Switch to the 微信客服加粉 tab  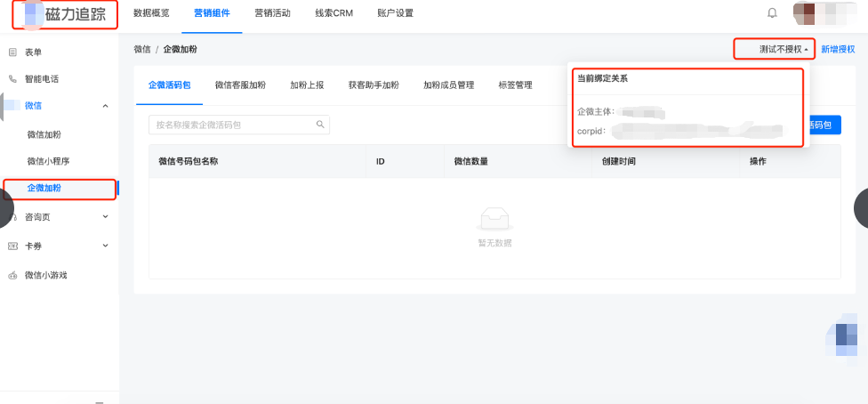(240, 85)
